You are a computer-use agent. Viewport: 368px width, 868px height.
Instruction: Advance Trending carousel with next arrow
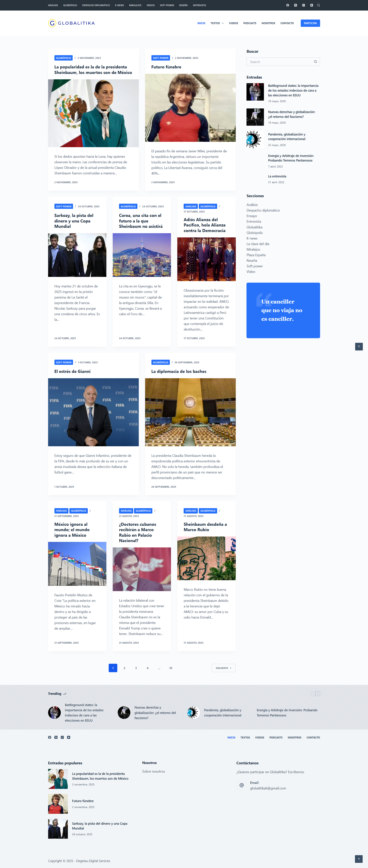coord(318,693)
